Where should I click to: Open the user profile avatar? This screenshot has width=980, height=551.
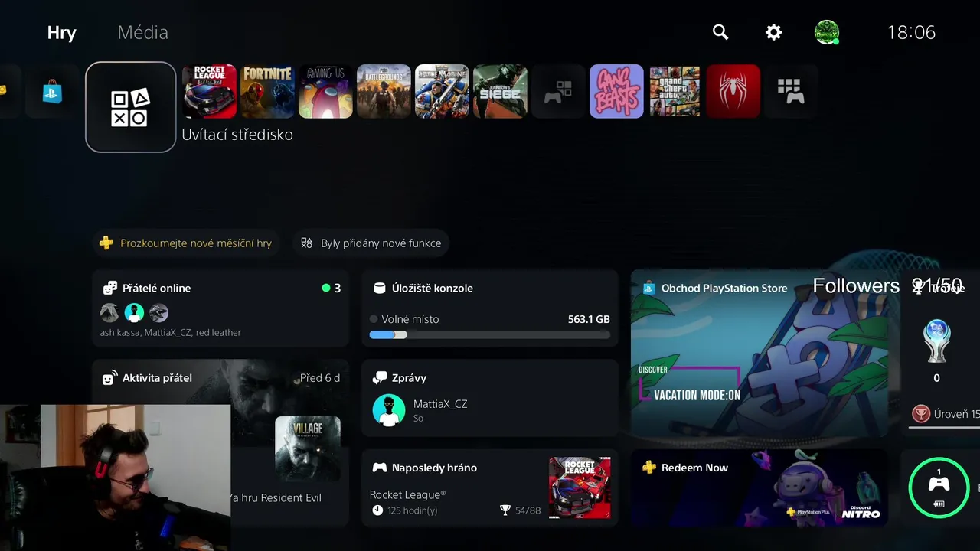point(827,32)
